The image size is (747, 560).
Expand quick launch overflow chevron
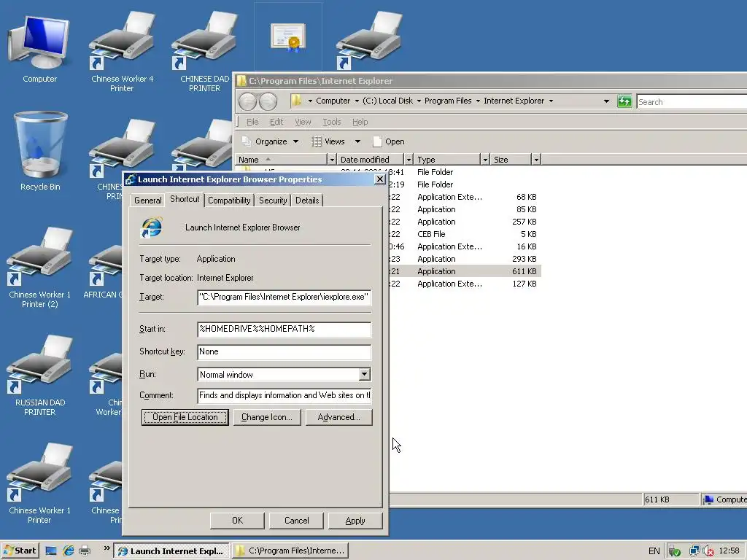point(107,548)
